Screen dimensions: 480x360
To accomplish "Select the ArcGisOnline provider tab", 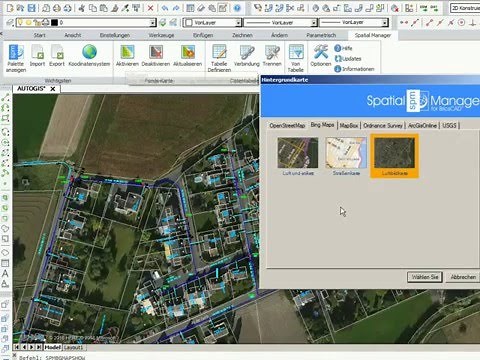I will (422, 125).
